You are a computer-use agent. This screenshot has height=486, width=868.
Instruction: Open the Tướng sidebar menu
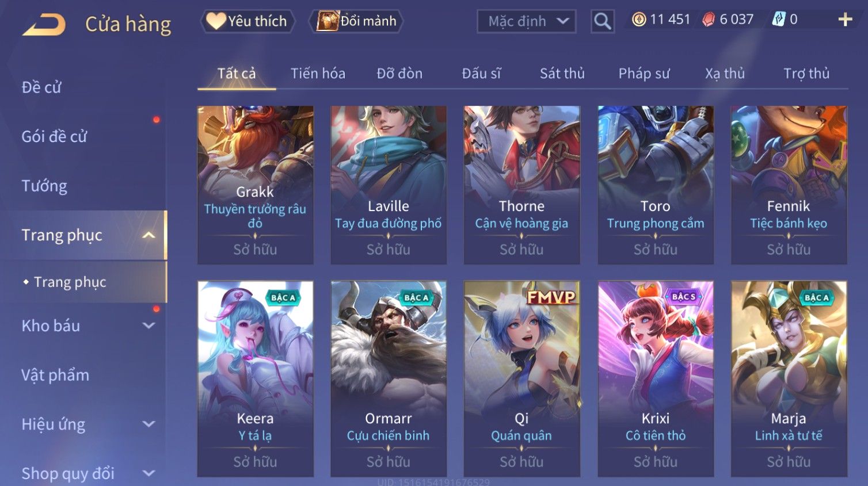click(44, 186)
